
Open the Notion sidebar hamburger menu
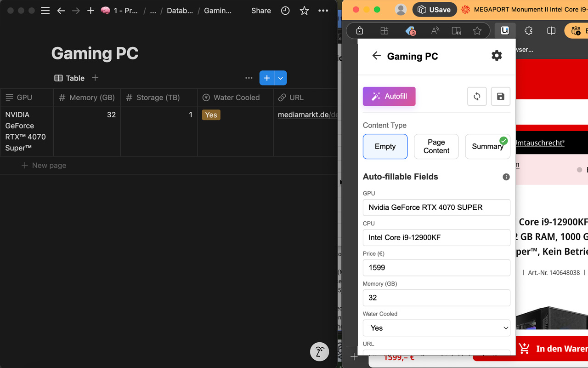[x=45, y=11]
